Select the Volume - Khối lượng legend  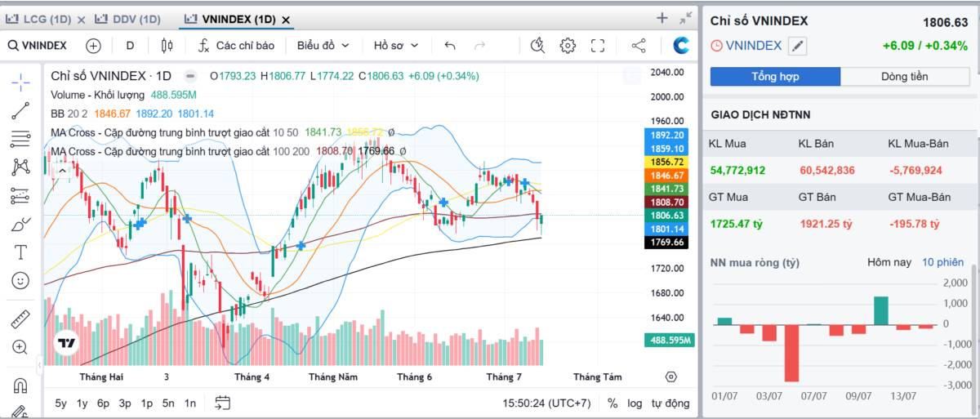point(98,95)
